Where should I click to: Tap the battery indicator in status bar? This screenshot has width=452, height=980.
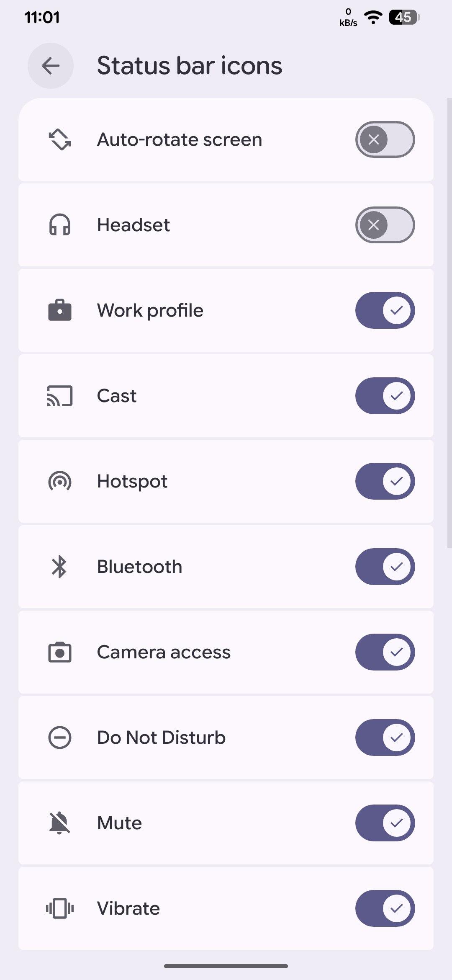point(404,17)
